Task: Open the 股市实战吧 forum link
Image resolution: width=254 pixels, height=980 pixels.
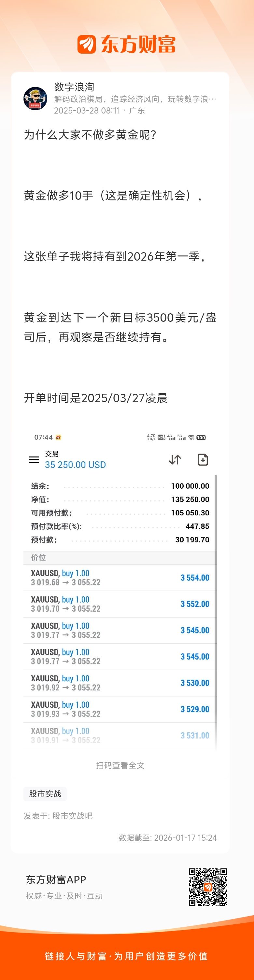Action: (x=72, y=816)
